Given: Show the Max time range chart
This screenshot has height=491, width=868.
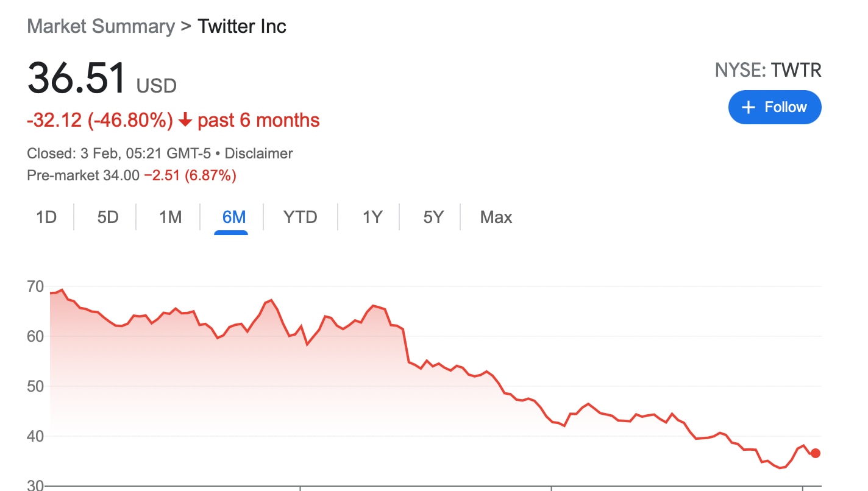Looking at the screenshot, I should (x=496, y=217).
